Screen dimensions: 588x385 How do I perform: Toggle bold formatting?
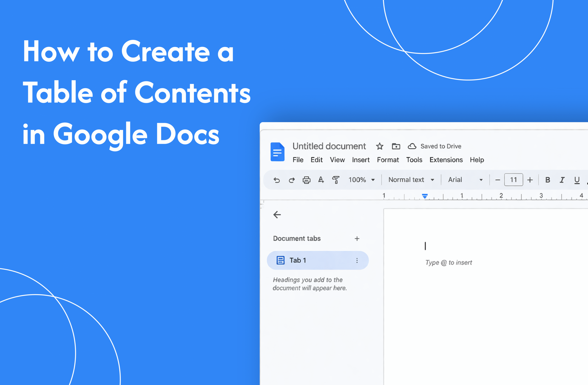click(x=548, y=180)
